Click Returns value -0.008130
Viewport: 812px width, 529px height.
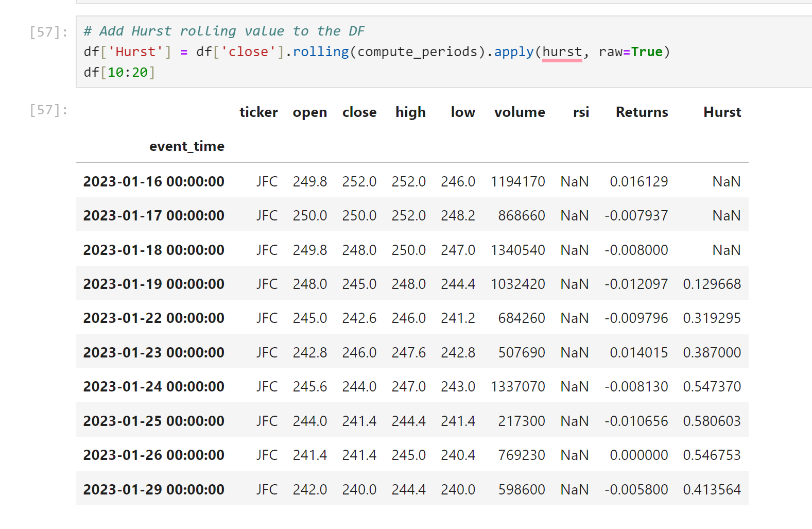[636, 386]
